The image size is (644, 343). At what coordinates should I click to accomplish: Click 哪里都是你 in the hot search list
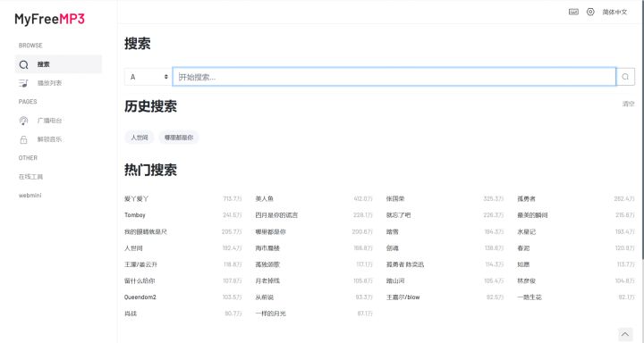[271, 232]
